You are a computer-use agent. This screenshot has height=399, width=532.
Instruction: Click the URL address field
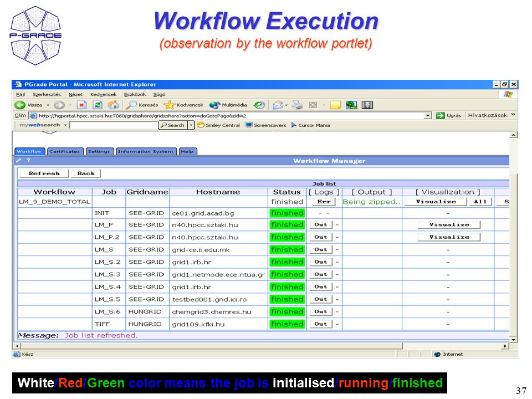[227, 116]
